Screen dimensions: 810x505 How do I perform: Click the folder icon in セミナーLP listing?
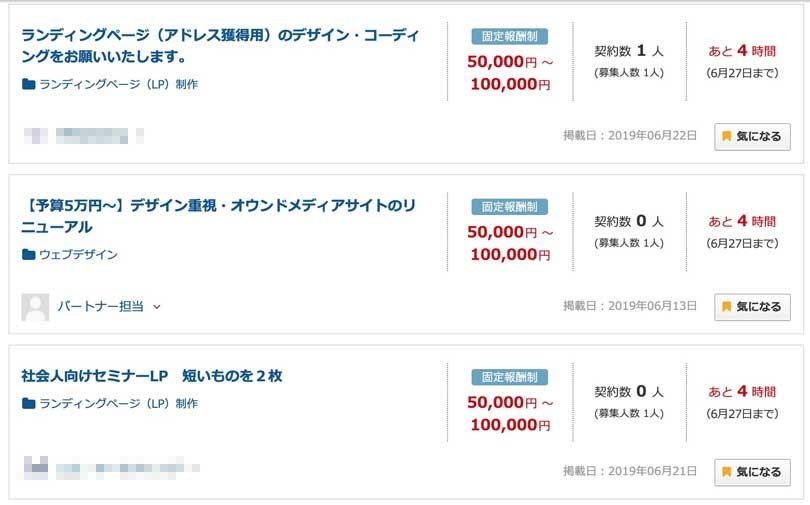point(28,404)
